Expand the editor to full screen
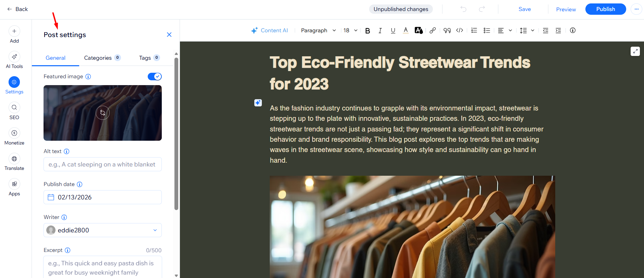The height and width of the screenshot is (278, 644). point(635,51)
